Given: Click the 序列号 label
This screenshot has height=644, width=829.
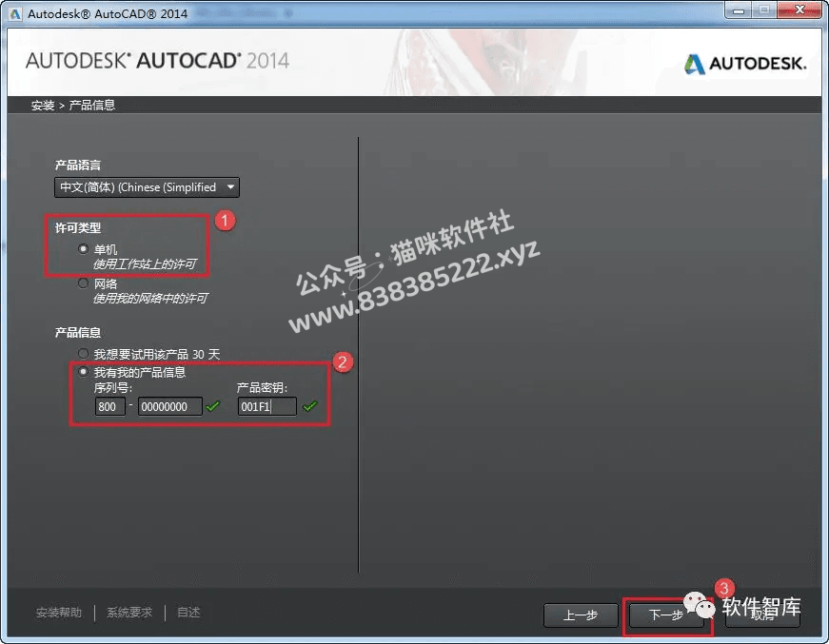Looking at the screenshot, I should [x=112, y=388].
